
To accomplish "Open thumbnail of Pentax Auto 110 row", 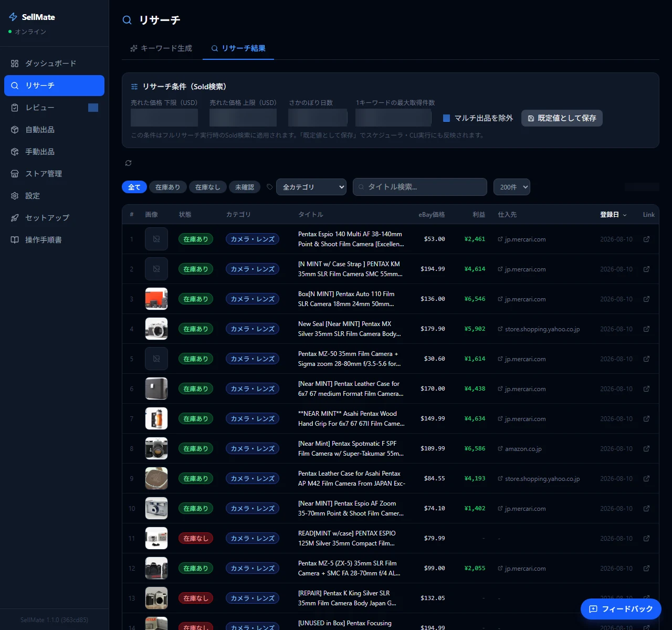I will (156, 299).
